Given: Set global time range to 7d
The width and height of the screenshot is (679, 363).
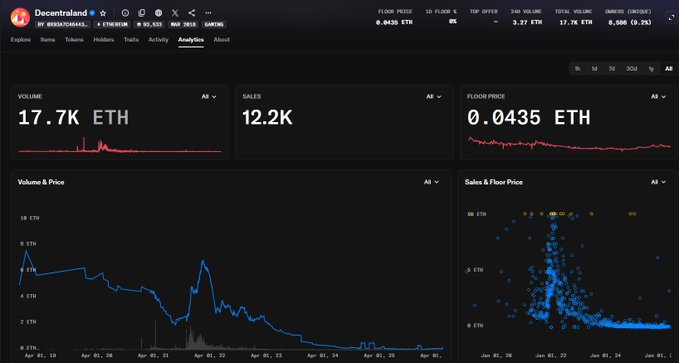Looking at the screenshot, I should coord(611,68).
